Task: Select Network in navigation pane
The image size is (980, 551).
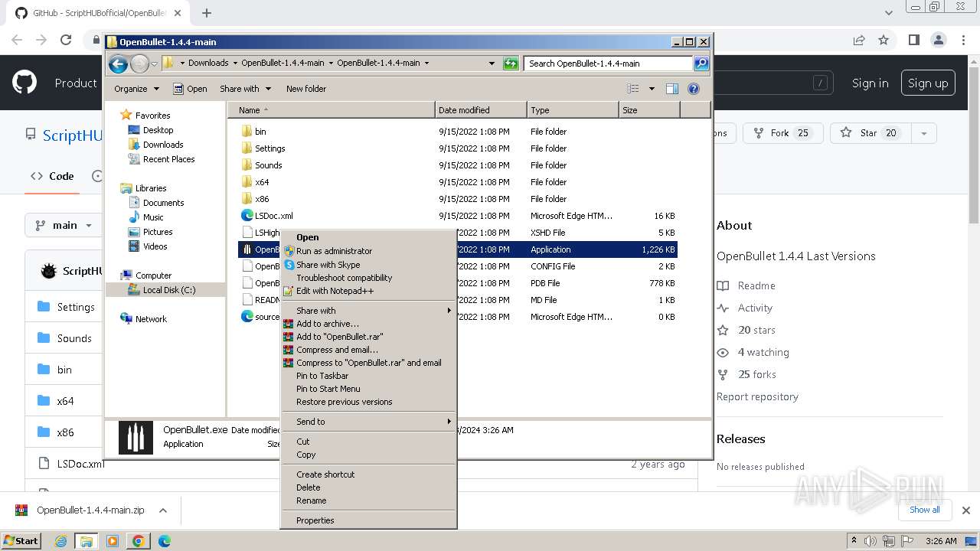Action: (151, 319)
